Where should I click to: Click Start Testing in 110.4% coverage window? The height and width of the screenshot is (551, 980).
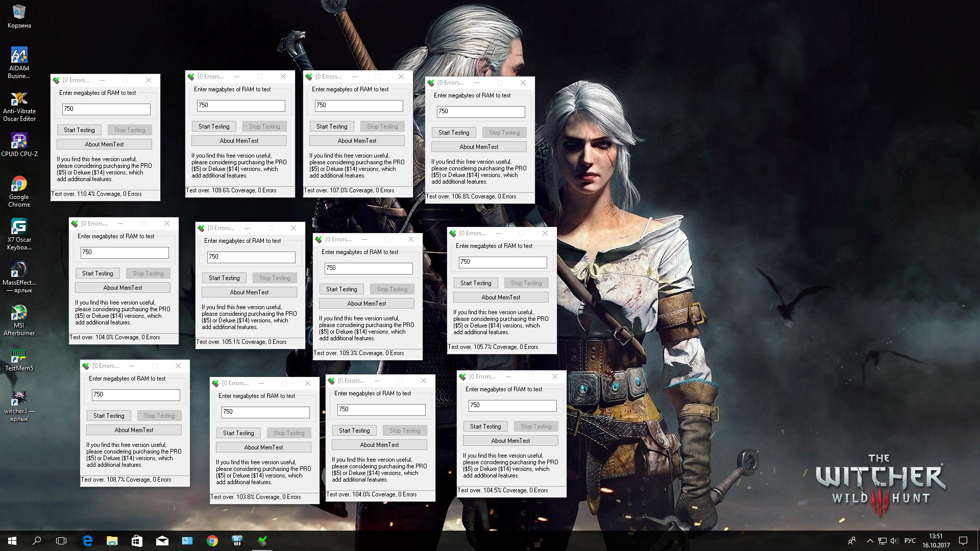click(x=79, y=130)
